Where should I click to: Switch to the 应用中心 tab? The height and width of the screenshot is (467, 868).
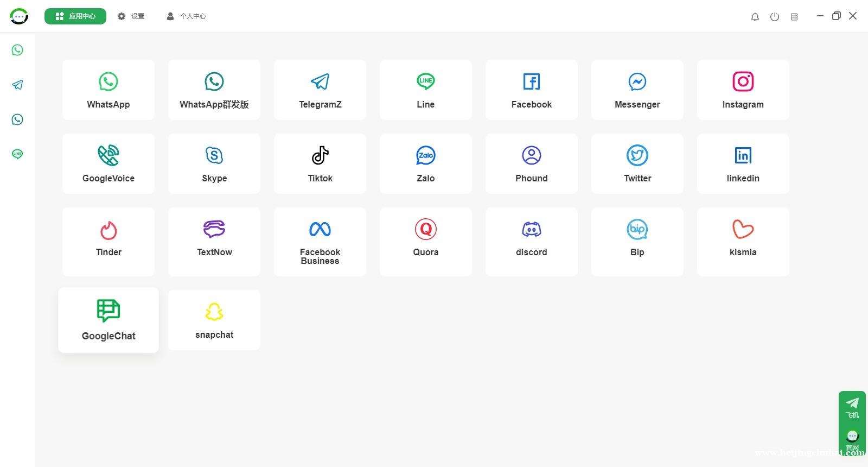[x=75, y=16]
